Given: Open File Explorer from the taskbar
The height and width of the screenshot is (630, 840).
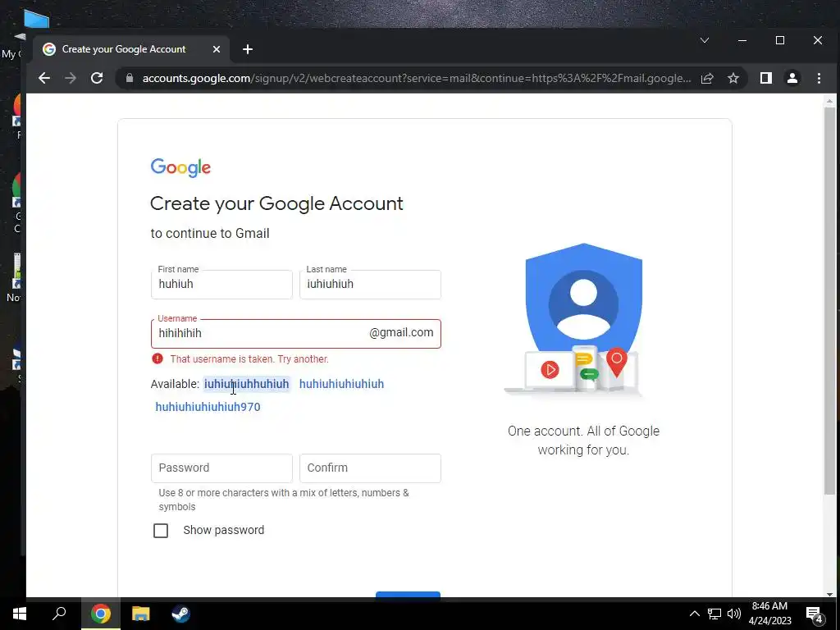Looking at the screenshot, I should click(141, 614).
